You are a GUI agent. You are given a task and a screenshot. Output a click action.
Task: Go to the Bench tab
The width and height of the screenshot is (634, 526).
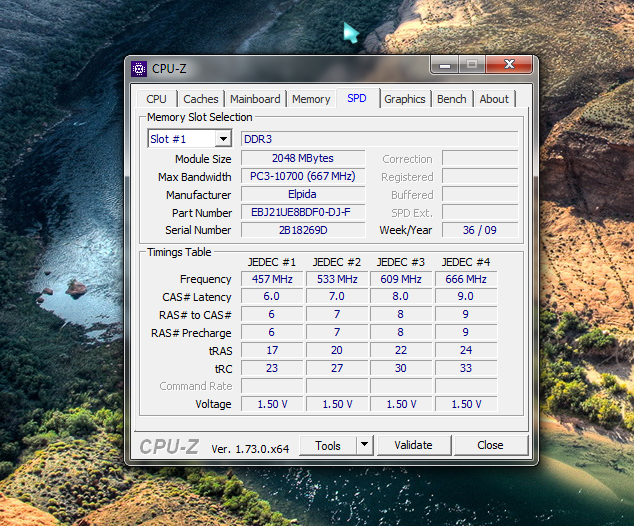(452, 99)
